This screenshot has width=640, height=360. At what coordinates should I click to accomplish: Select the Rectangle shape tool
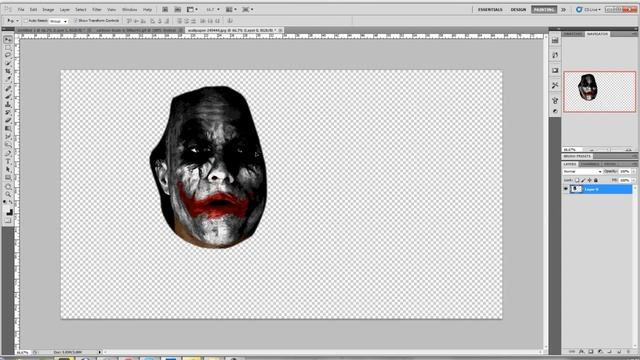[x=8, y=178]
